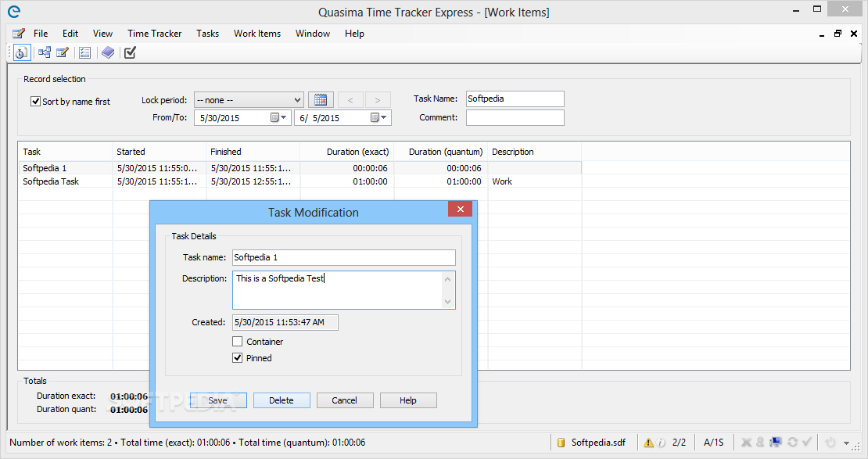Click the checkmark box toolbar icon

pyautogui.click(x=130, y=52)
